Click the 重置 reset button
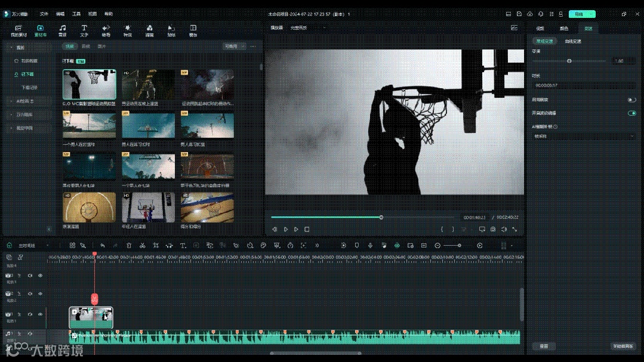This screenshot has width=644, height=362. pos(544,346)
